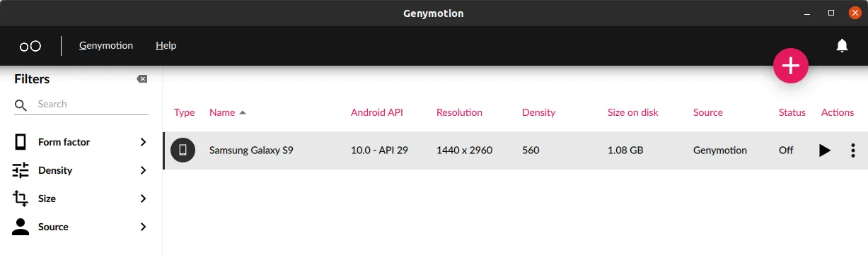This screenshot has width=868, height=255.
Task: Click the 1440 x 2960 resolution cell
Action: click(x=464, y=150)
